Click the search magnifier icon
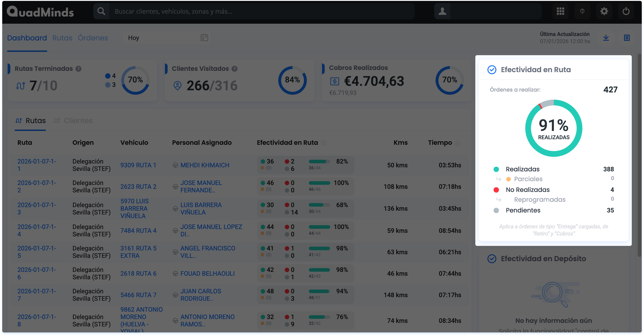Image resolution: width=644 pixels, height=336 pixels. click(101, 11)
